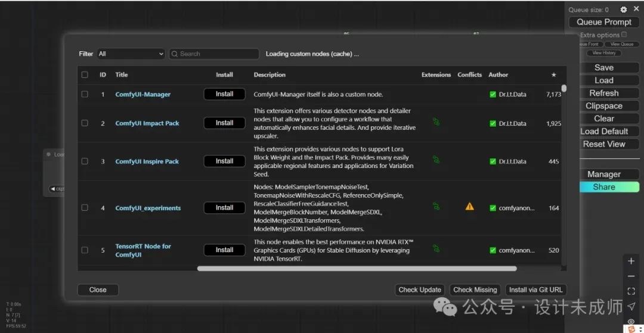Sort by Title column header
This screenshot has width=644, height=333.
122,74
